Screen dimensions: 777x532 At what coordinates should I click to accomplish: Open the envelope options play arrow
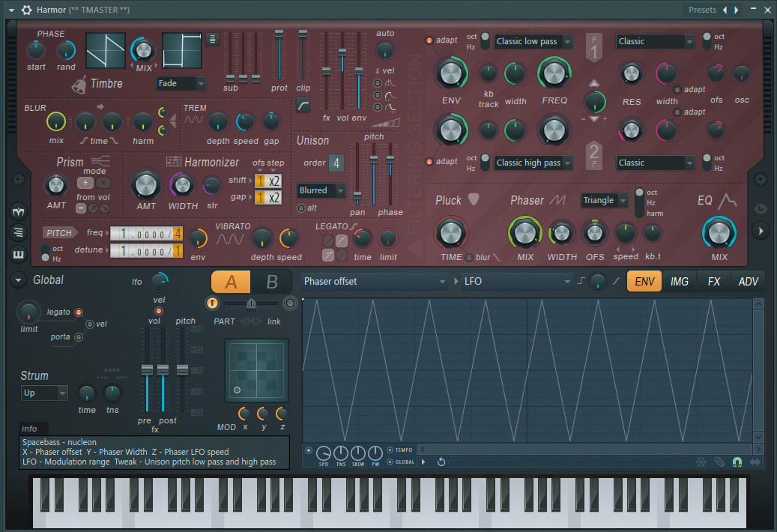(423, 462)
